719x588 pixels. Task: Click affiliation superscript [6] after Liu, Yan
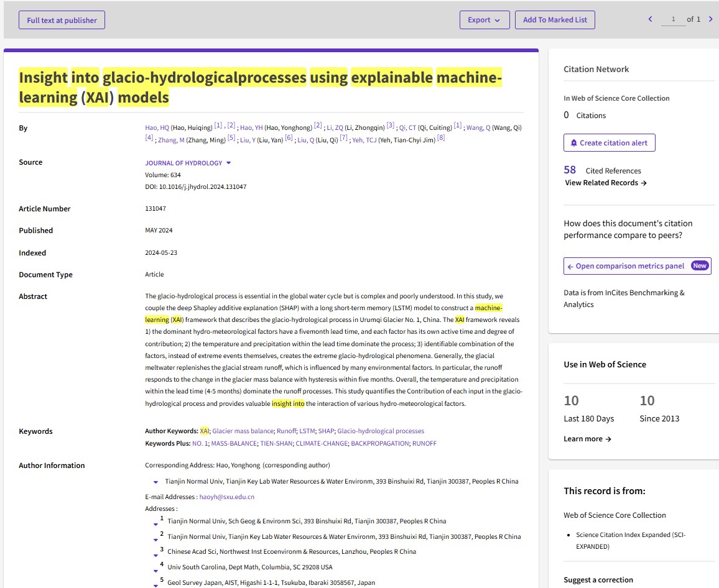[x=289, y=137]
